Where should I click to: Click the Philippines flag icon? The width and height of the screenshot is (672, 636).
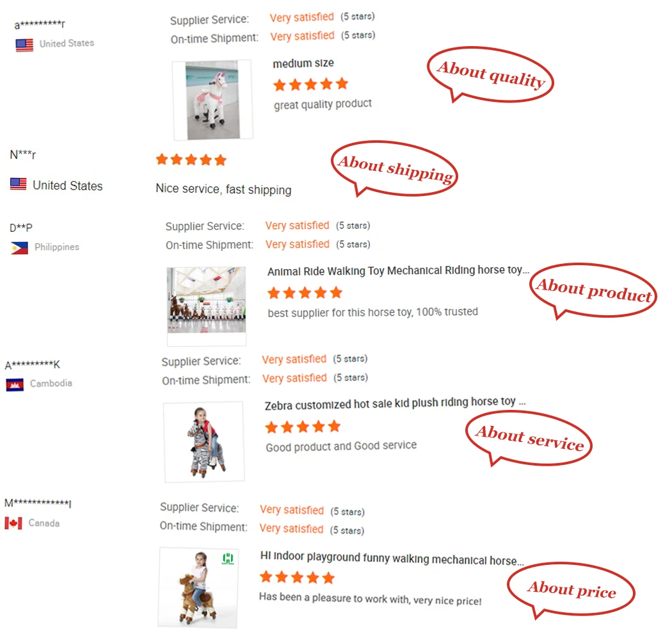point(19,248)
